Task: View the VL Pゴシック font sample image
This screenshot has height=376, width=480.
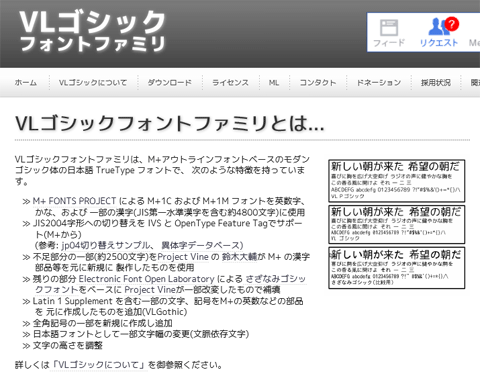Action: (x=397, y=181)
